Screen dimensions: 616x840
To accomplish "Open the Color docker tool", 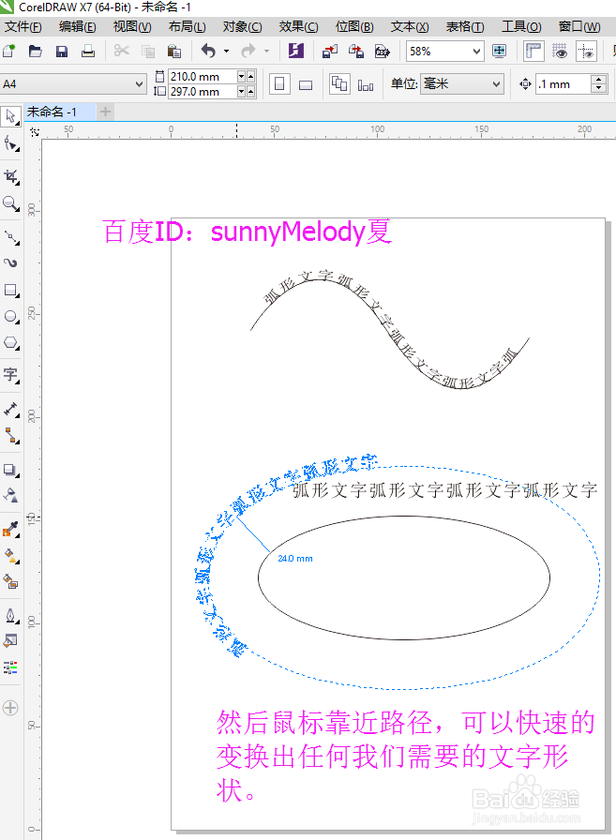I will (10, 667).
